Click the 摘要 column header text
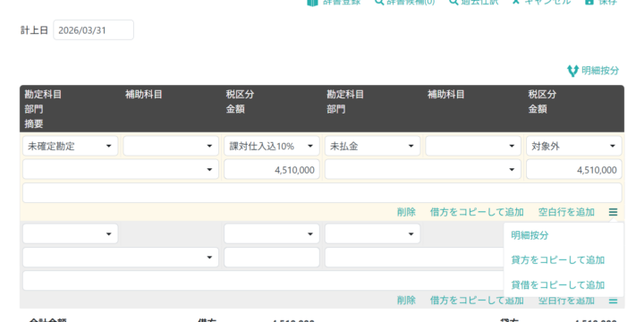This screenshot has height=322, width=644. pyautogui.click(x=34, y=124)
